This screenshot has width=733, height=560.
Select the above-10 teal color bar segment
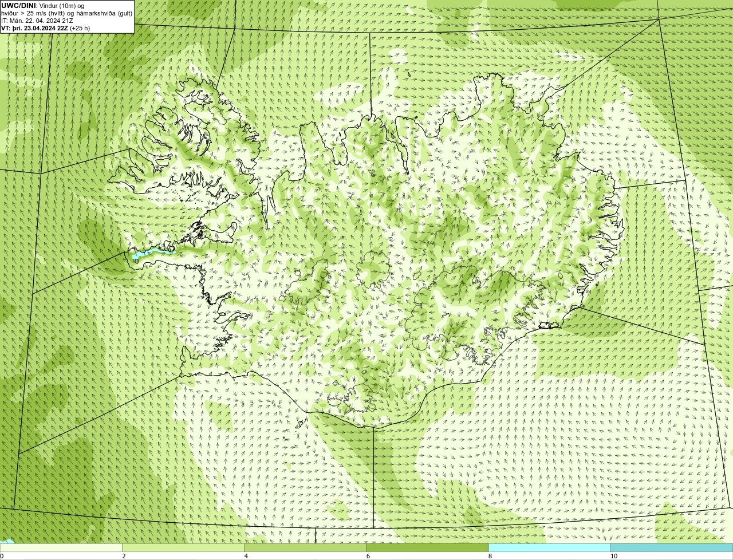(x=672, y=548)
